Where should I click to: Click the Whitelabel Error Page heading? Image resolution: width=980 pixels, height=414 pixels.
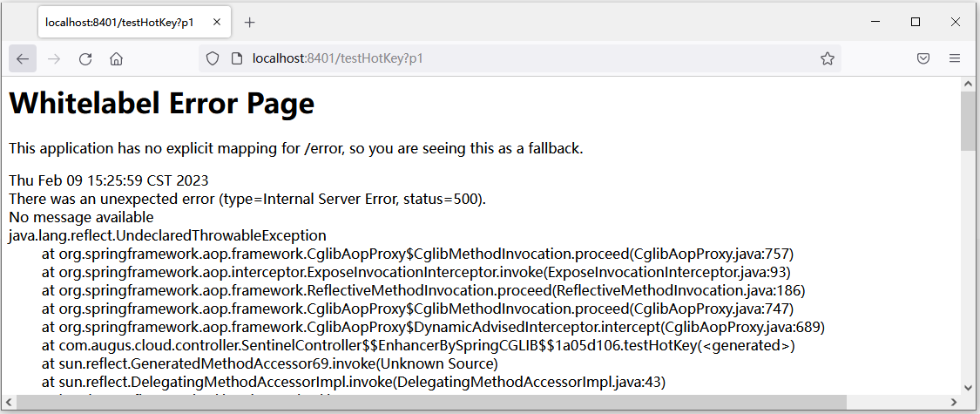[x=161, y=104]
